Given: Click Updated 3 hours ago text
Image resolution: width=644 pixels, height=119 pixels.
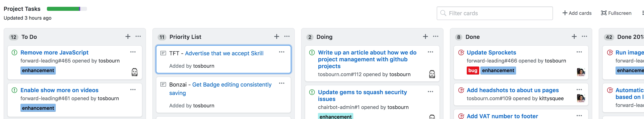Looking at the screenshot, I should pyautogui.click(x=27, y=18).
